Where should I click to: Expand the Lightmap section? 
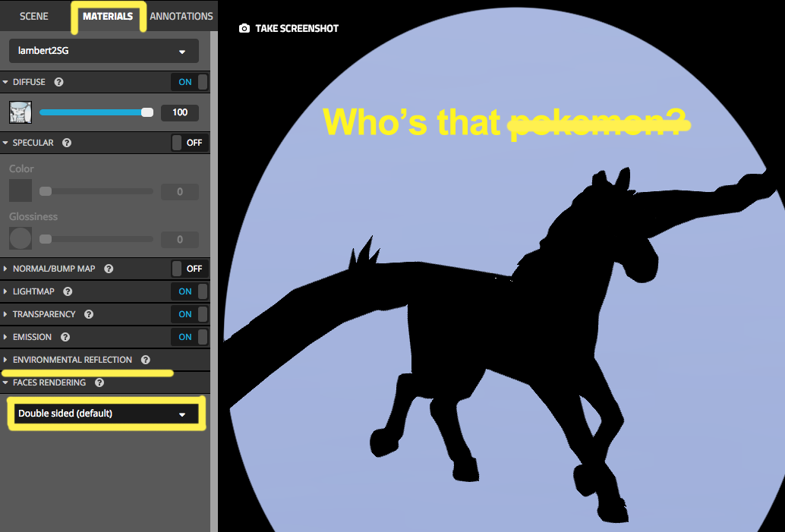6,291
